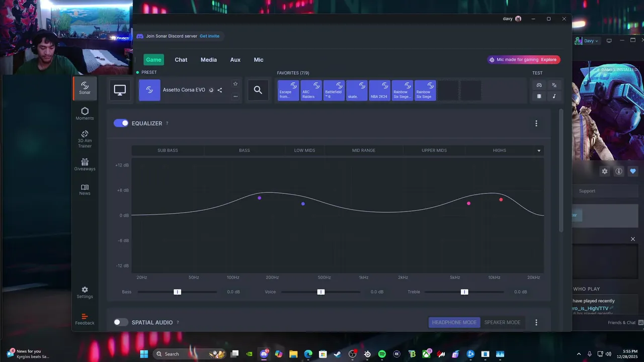Open File Explorer from the taskbar
Screen dimensions: 644x362
coord(293,354)
